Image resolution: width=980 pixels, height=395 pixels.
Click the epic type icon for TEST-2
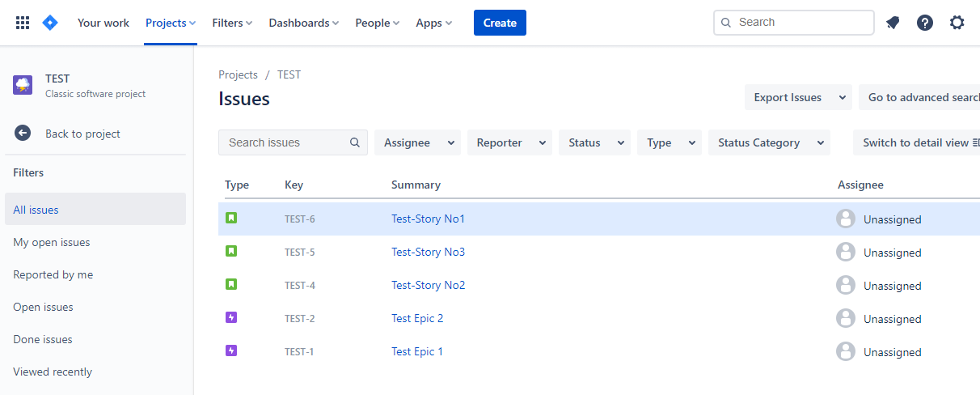(x=231, y=318)
